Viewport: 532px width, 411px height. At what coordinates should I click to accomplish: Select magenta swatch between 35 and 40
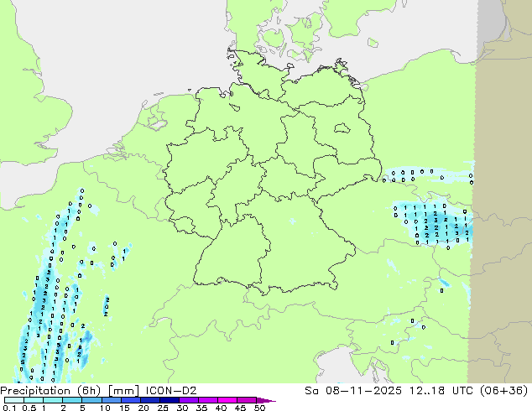207,400
